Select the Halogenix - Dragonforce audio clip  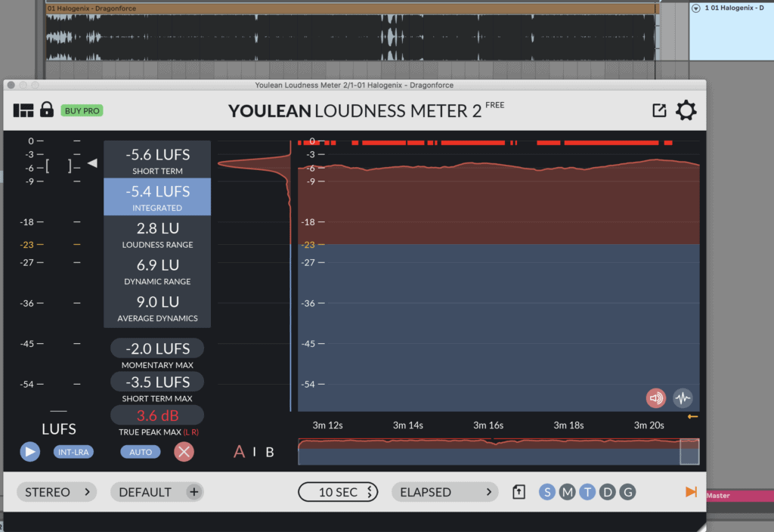352,33
